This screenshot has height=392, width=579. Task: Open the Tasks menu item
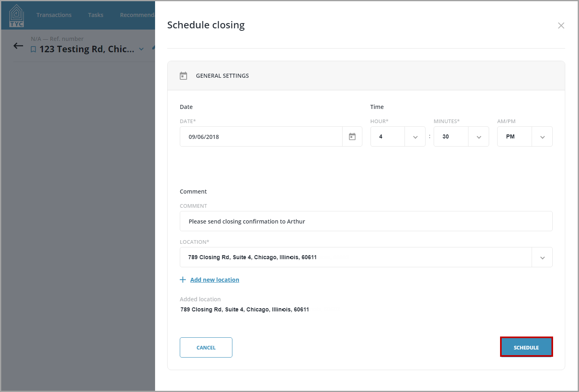pyautogui.click(x=96, y=15)
